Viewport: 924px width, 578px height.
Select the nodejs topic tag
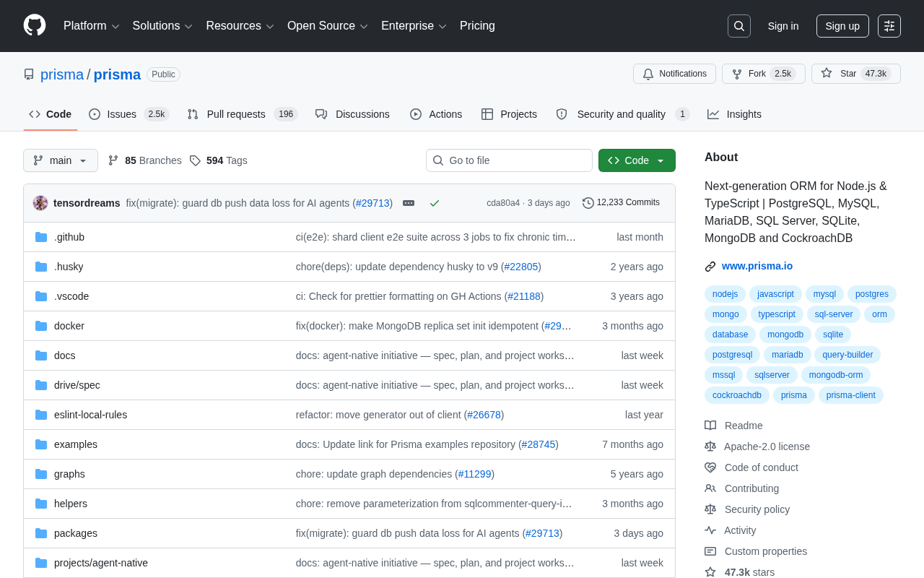pos(725,294)
